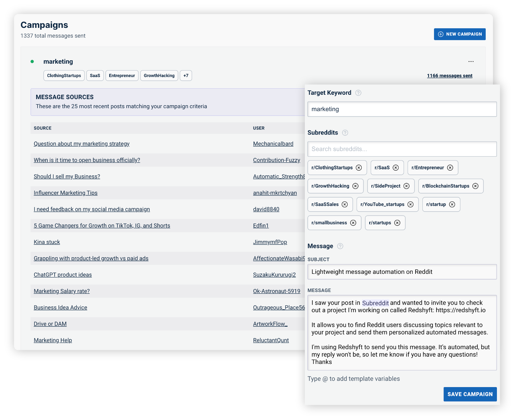The width and height of the screenshot is (515, 420).
Task: Open 'Marketing Salary rate?' post
Action: pyautogui.click(x=62, y=291)
